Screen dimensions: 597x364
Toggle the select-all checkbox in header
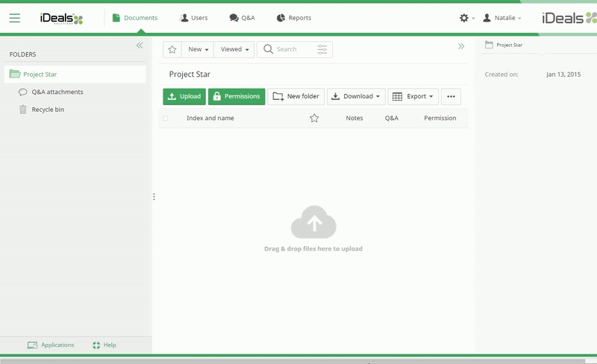tap(166, 118)
